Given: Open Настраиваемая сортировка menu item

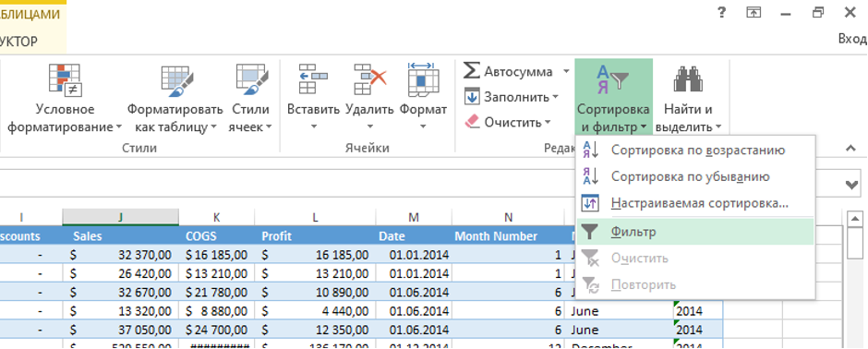Looking at the screenshot, I should point(695,203).
